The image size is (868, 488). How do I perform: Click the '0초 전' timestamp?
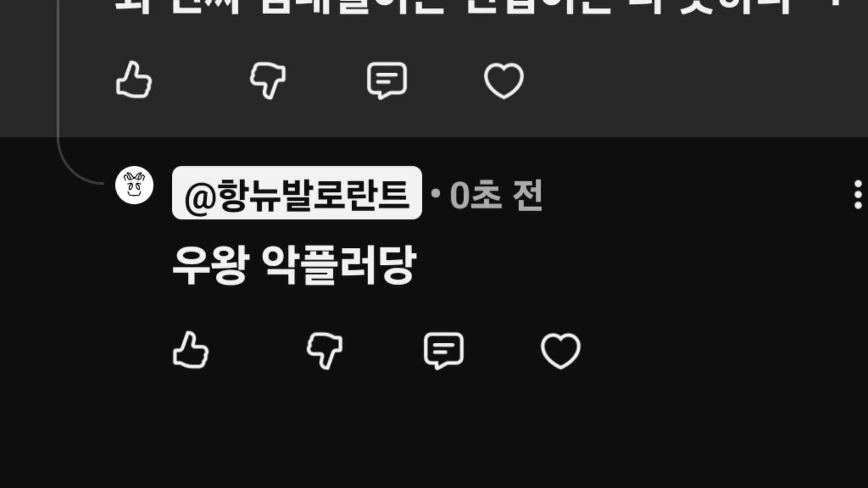point(496,195)
